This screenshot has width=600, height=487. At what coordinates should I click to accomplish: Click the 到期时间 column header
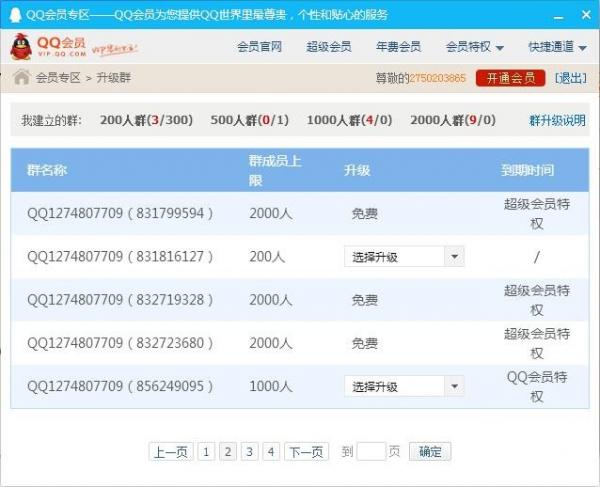pyautogui.click(x=527, y=170)
